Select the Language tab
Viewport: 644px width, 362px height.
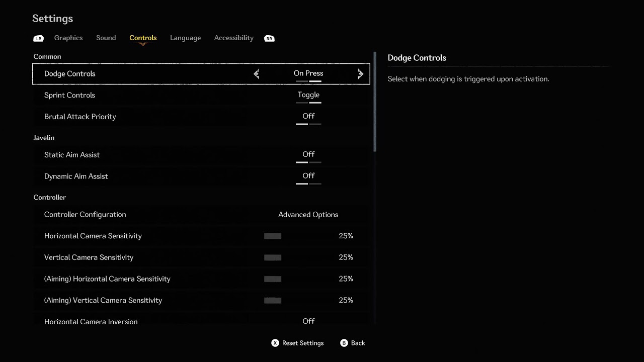click(x=185, y=38)
